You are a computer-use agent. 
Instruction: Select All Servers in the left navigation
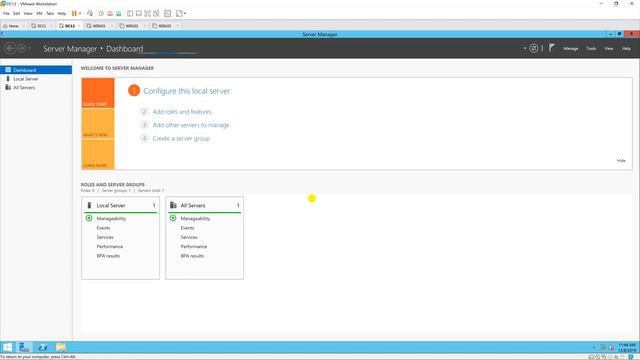[x=36, y=87]
